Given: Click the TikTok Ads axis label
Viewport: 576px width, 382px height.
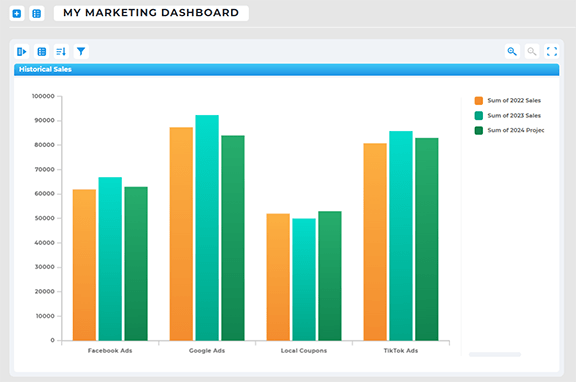Looking at the screenshot, I should [x=401, y=350].
